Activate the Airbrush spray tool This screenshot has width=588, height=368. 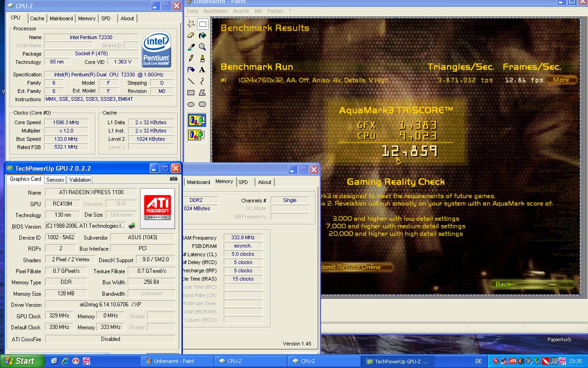tap(191, 70)
